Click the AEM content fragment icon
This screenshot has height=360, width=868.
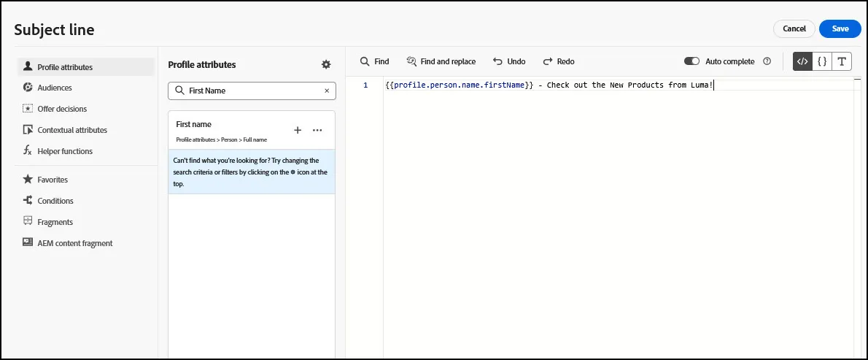28,242
